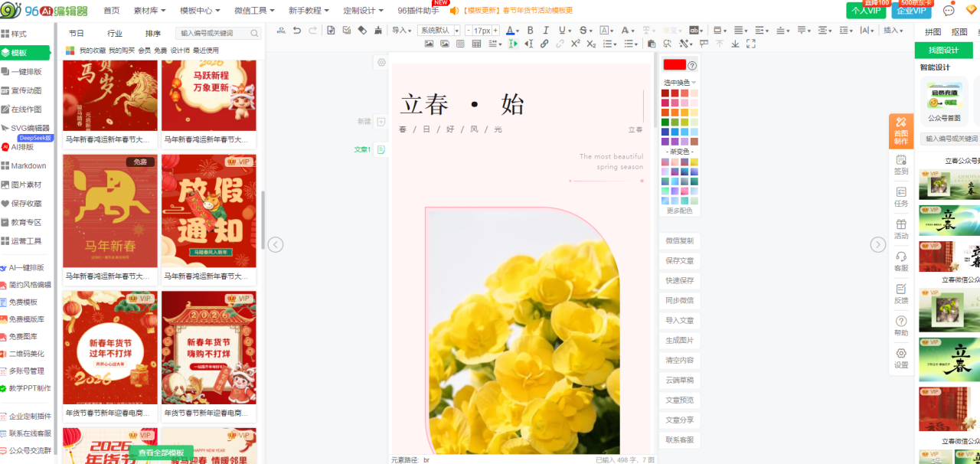Select the 放假通知 template thumbnail
Viewport: 980px width, 464px height.
209,211
